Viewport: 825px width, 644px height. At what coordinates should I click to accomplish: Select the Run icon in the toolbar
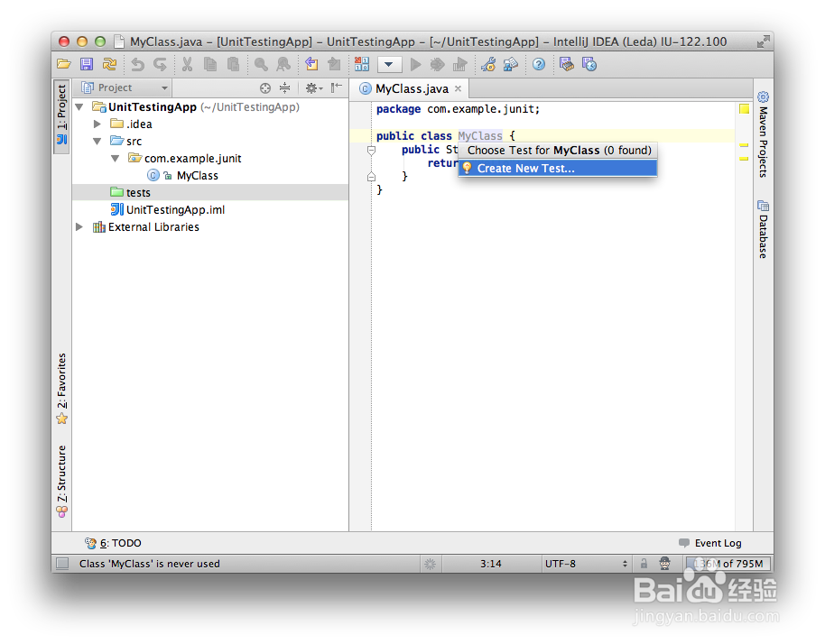pos(414,64)
